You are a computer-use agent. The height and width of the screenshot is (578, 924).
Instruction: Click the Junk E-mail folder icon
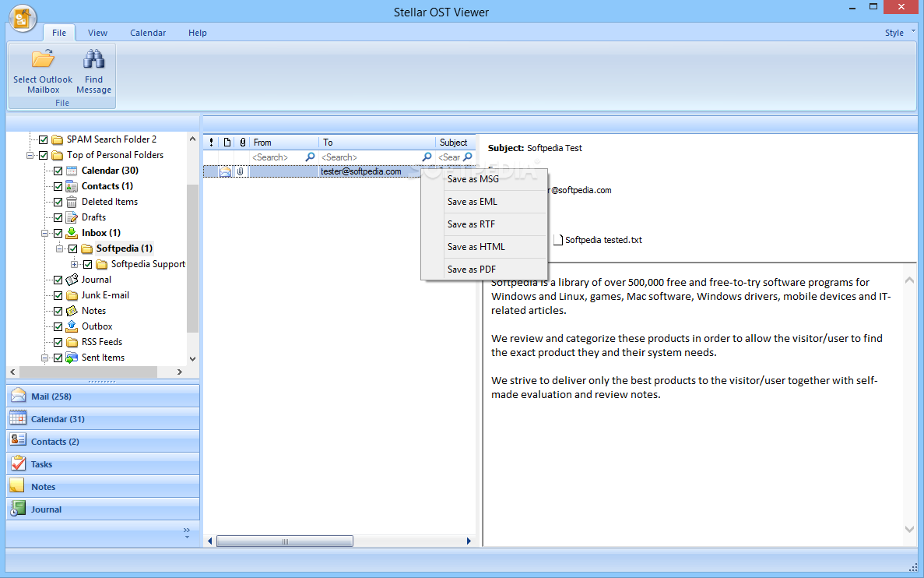(x=72, y=295)
